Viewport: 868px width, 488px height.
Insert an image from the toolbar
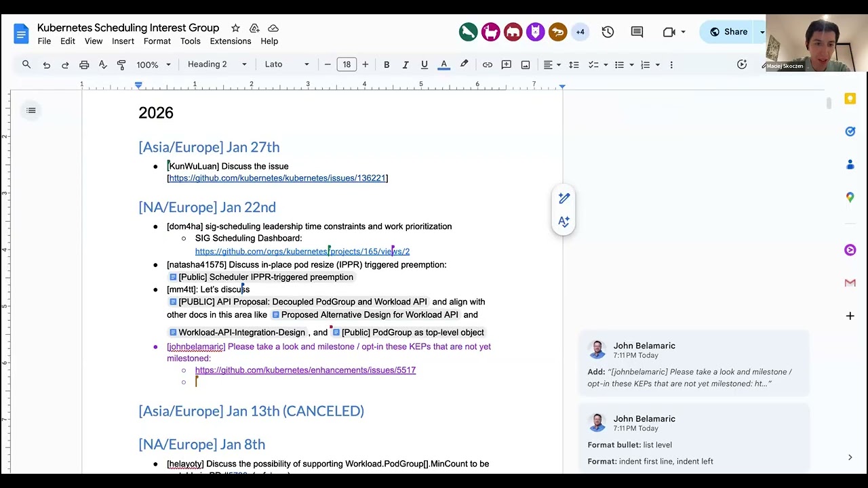point(526,65)
